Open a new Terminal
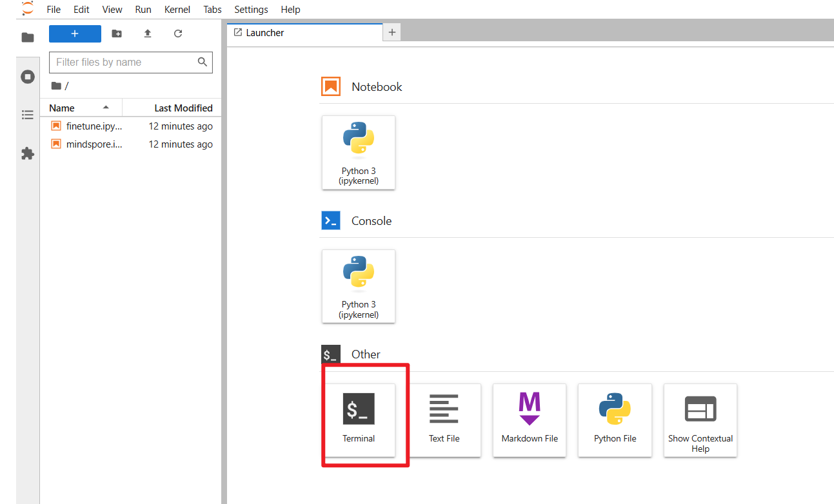Viewport: 834px width, 504px height. [x=359, y=420]
